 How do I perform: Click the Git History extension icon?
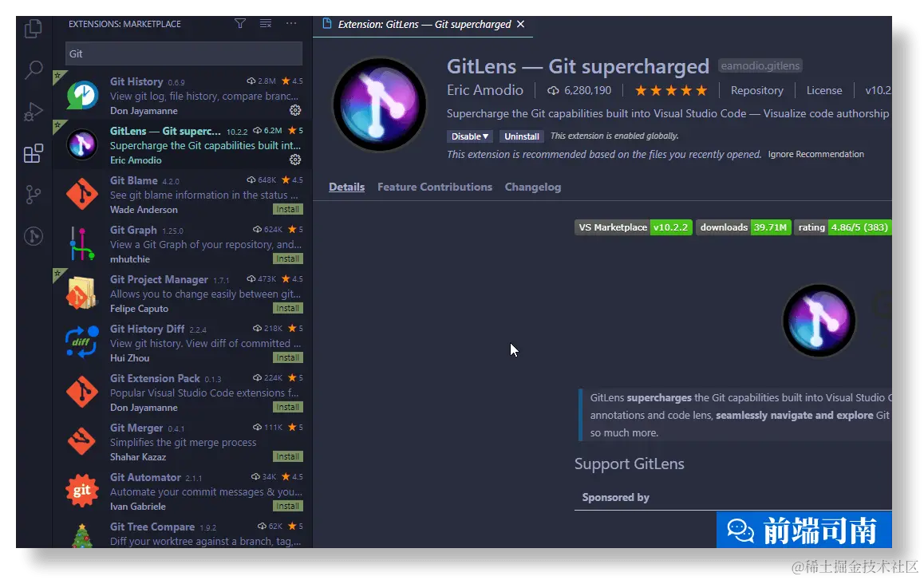point(82,96)
